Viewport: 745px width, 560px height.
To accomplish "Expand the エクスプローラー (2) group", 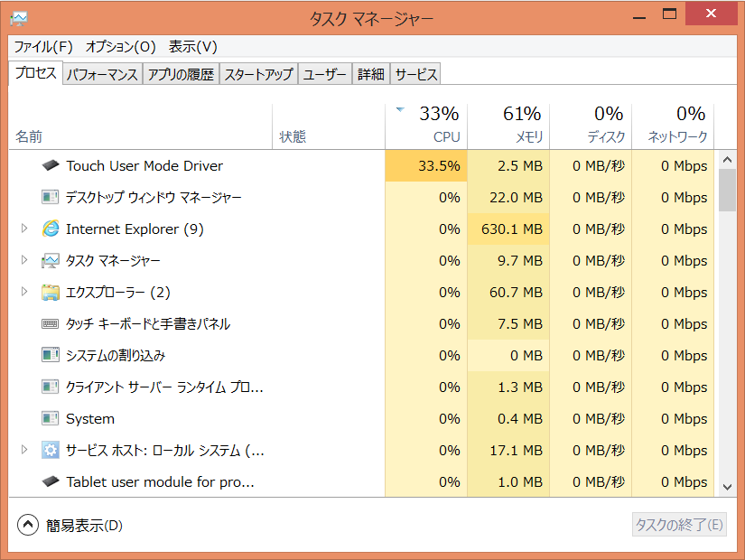I will pyautogui.click(x=24, y=292).
